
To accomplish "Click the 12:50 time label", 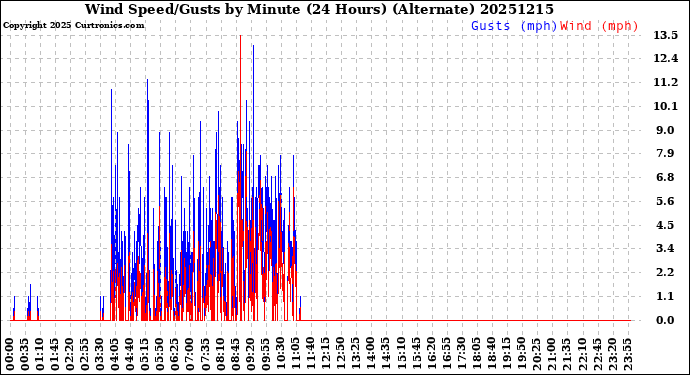I will (x=341, y=355).
